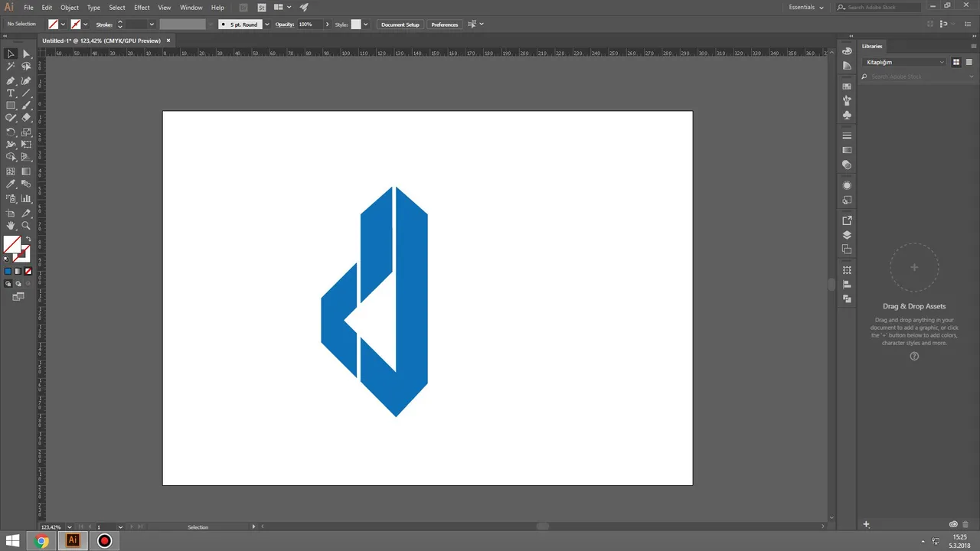
Task: Select the Scale tool
Action: (26, 132)
